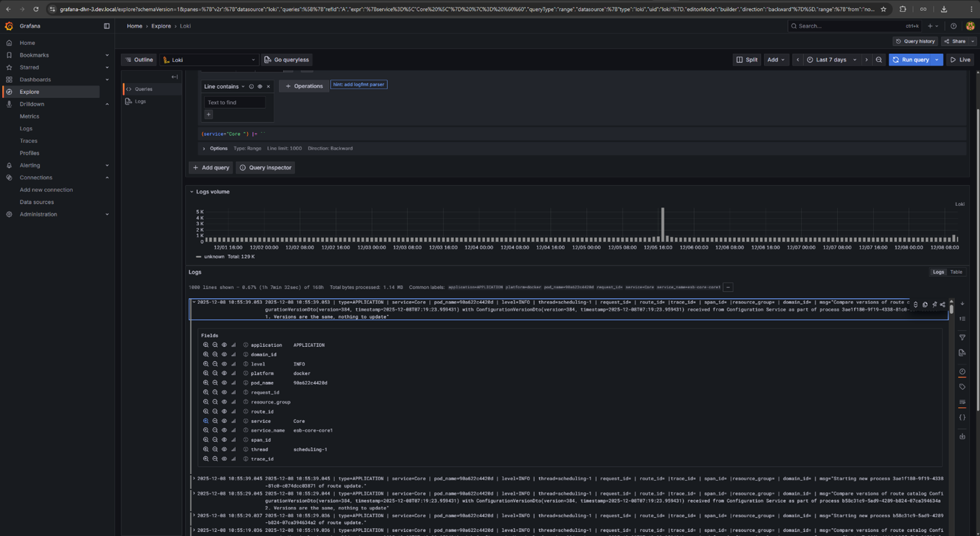Image resolution: width=980 pixels, height=536 pixels.
Task: Toggle eye visibility for application field
Action: click(224, 345)
